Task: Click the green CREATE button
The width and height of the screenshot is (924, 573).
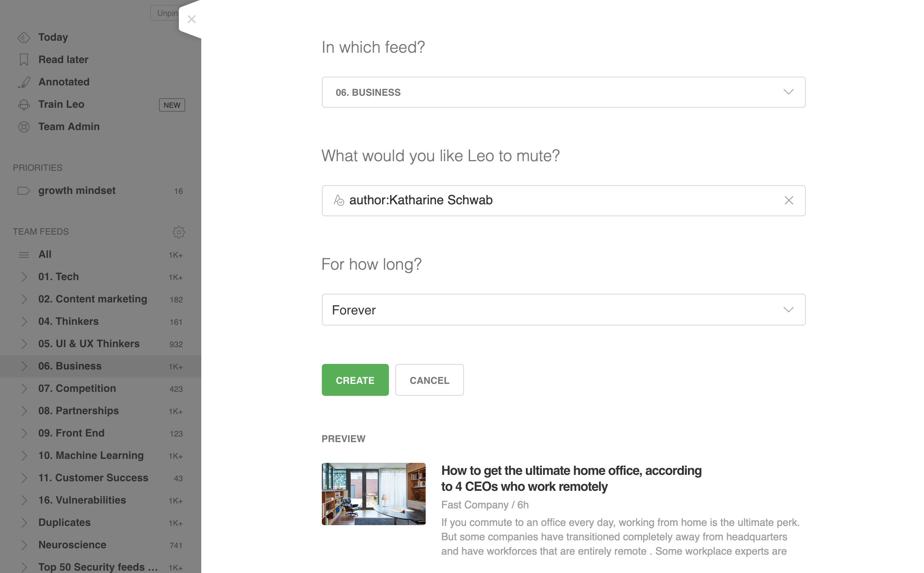Action: click(x=355, y=380)
